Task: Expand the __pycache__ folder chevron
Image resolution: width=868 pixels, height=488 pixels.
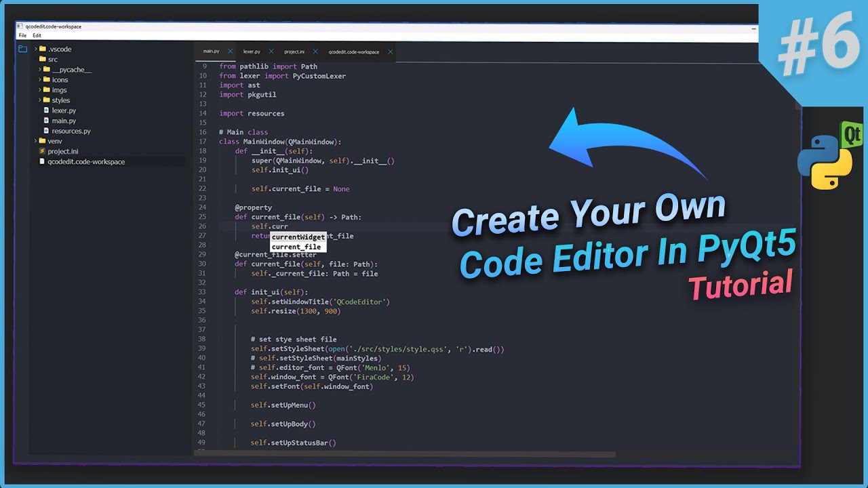Action: click(39, 69)
